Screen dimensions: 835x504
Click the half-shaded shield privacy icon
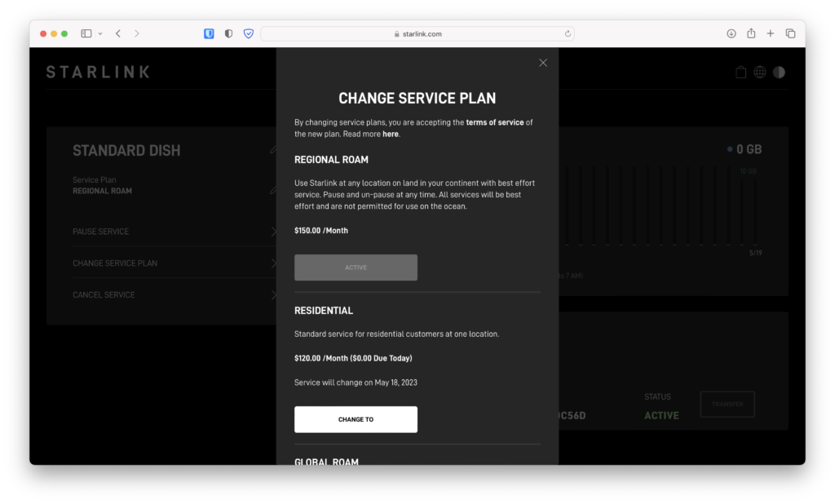pyautogui.click(x=228, y=33)
